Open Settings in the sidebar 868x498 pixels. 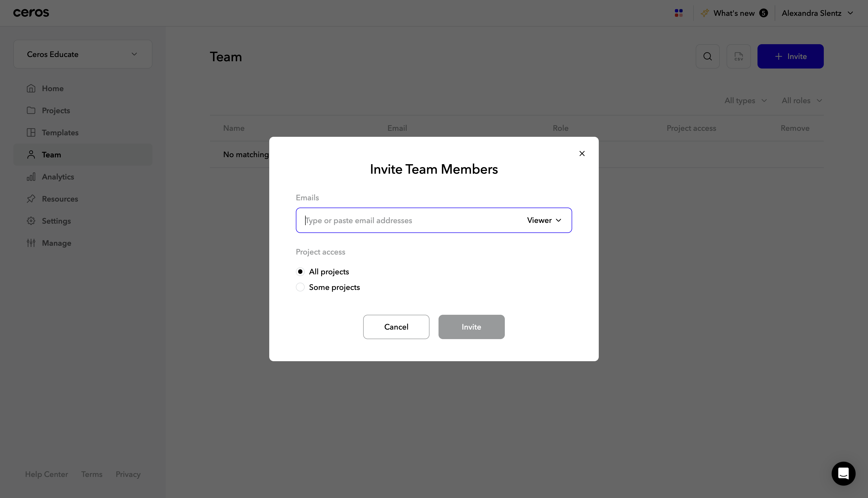83,221
